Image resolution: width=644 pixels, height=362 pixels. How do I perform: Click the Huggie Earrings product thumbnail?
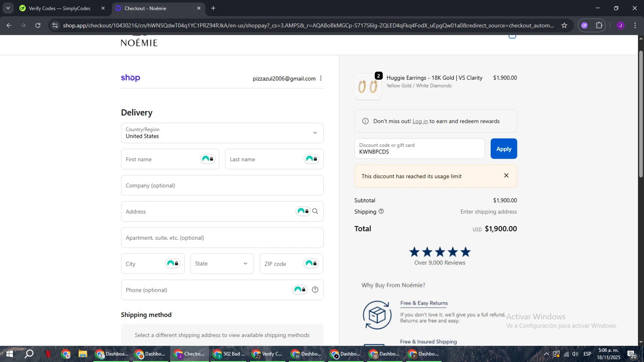(368, 87)
